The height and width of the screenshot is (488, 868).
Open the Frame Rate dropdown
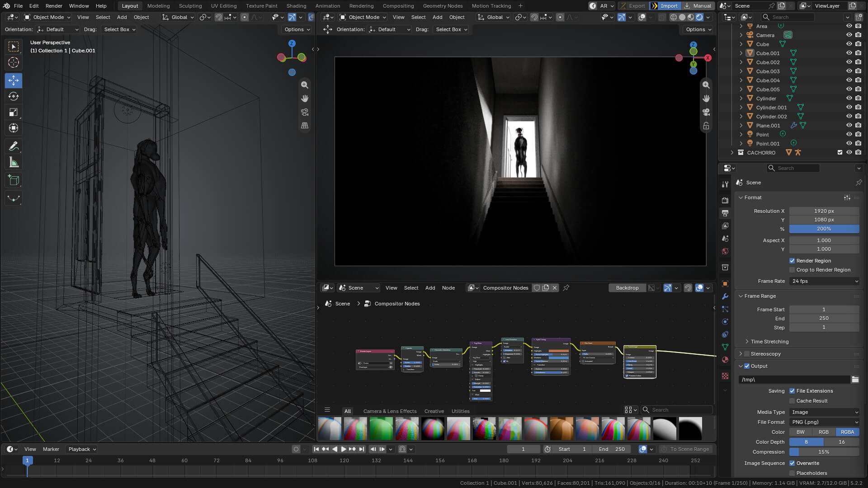pos(824,281)
